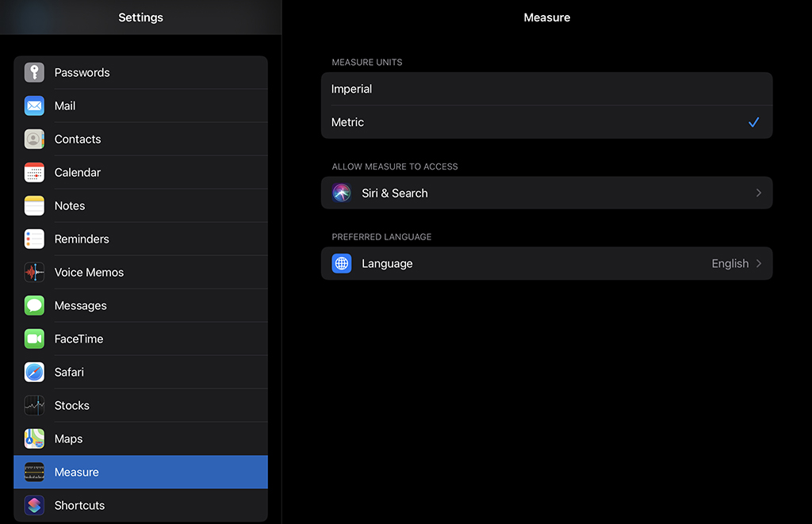This screenshot has width=812, height=524.
Task: Click the Settings title in sidebar header
Action: coord(141,17)
